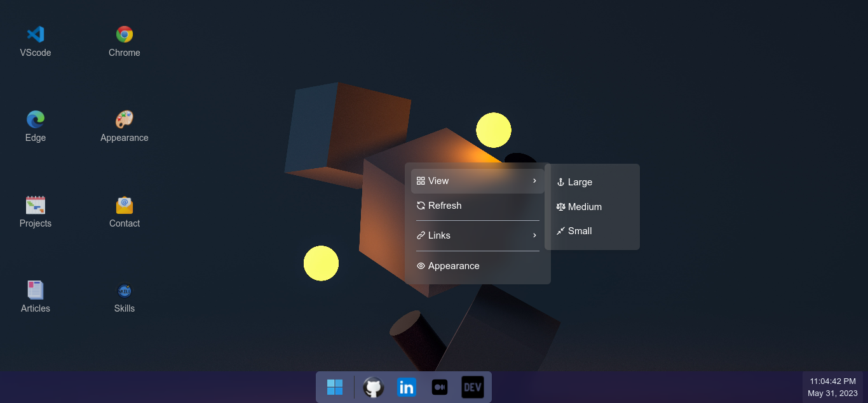Screen dimensions: 868x403
Task: Expand the Links submenu chevron
Action: pos(535,235)
